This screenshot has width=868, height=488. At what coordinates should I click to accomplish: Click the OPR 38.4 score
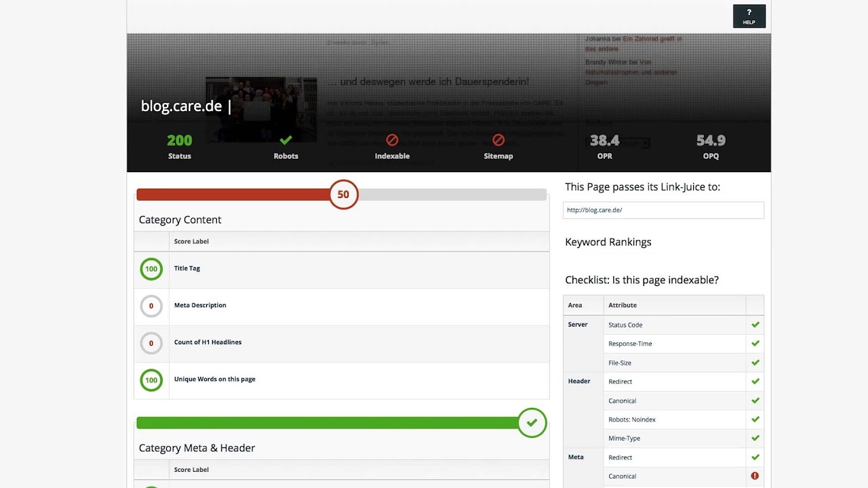tap(605, 140)
